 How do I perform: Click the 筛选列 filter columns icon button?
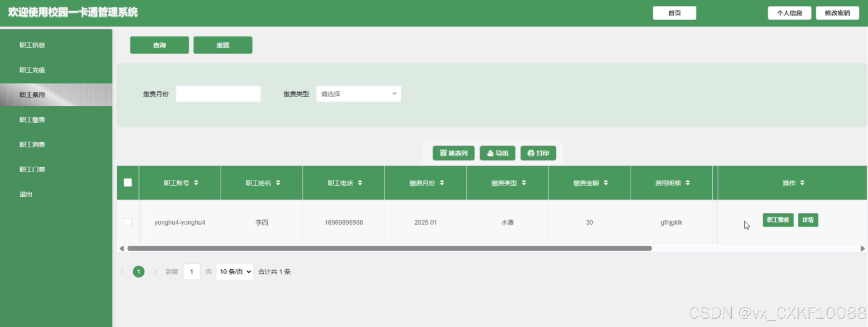[x=453, y=153]
